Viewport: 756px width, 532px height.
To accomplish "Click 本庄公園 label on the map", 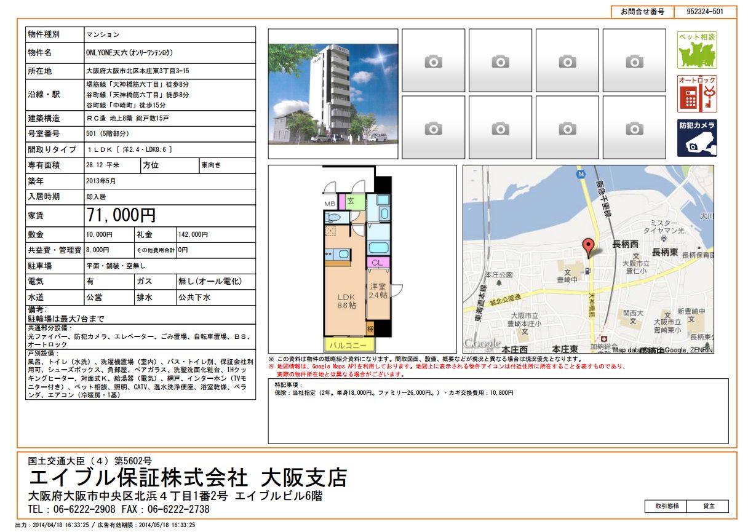I will [x=499, y=274].
